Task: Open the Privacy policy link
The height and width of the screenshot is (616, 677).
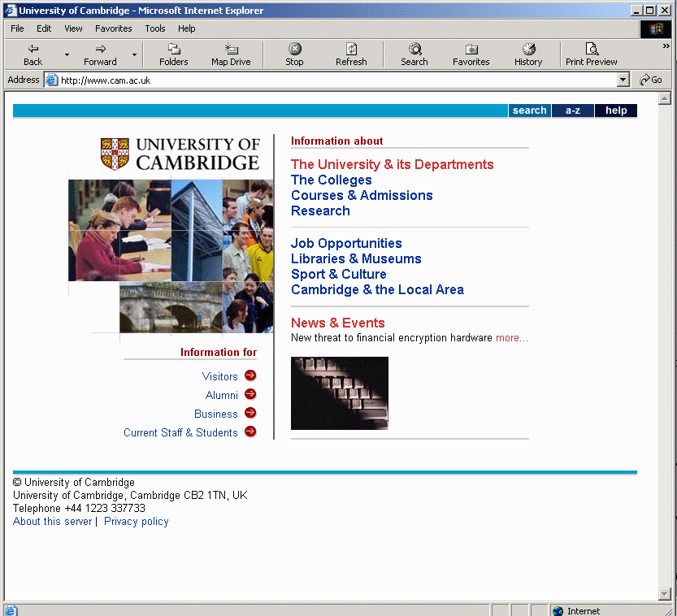Action: [x=136, y=522]
